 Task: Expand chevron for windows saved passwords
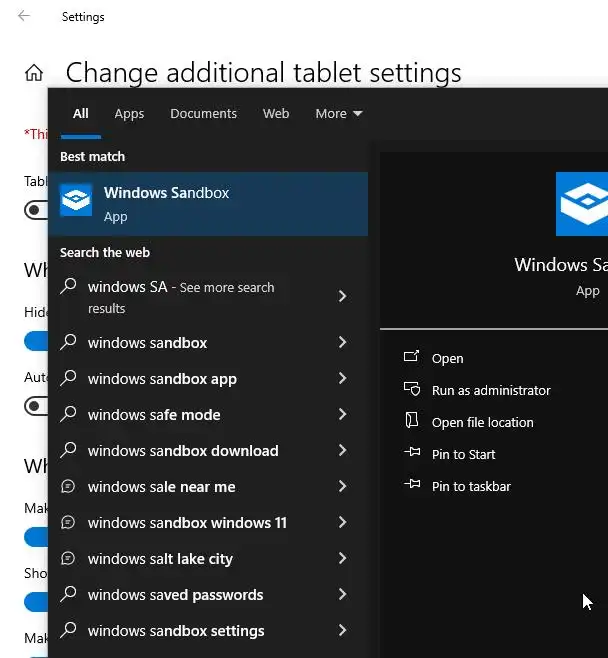point(342,595)
